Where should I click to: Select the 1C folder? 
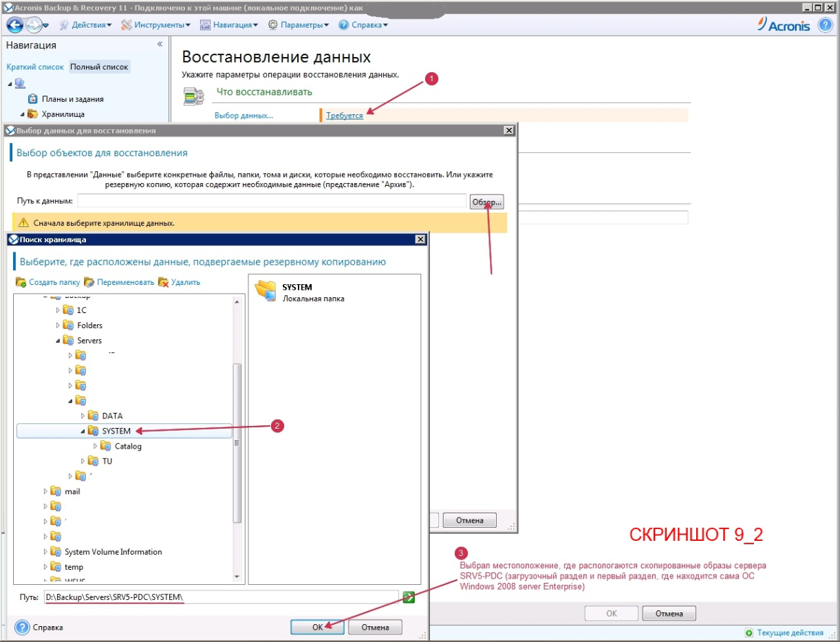click(x=82, y=310)
